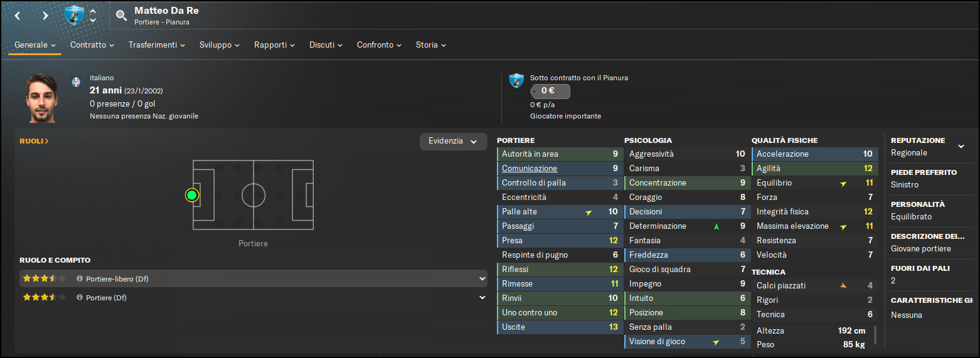The height and width of the screenshot is (358, 980).
Task: Click the search magnifier icon
Action: point(122,16)
